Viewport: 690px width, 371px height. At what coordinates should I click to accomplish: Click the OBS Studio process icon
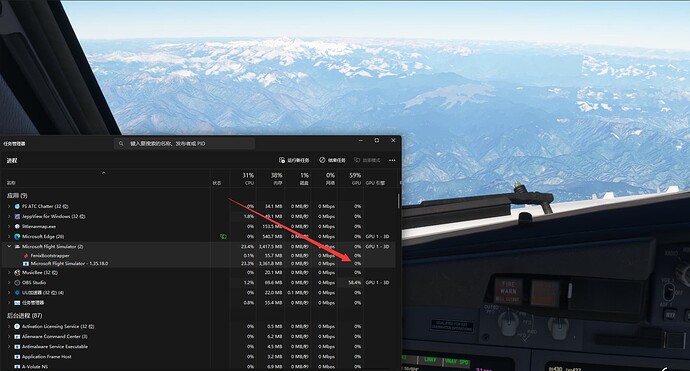tap(17, 283)
